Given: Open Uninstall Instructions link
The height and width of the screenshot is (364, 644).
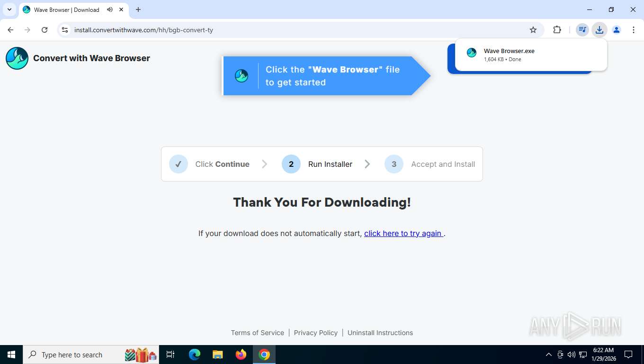Looking at the screenshot, I should click(380, 333).
